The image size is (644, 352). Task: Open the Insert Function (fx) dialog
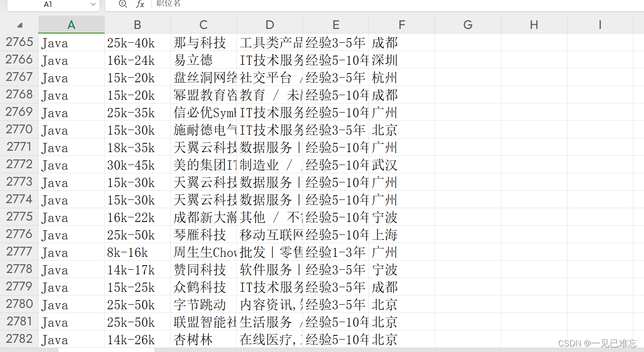tap(140, 5)
